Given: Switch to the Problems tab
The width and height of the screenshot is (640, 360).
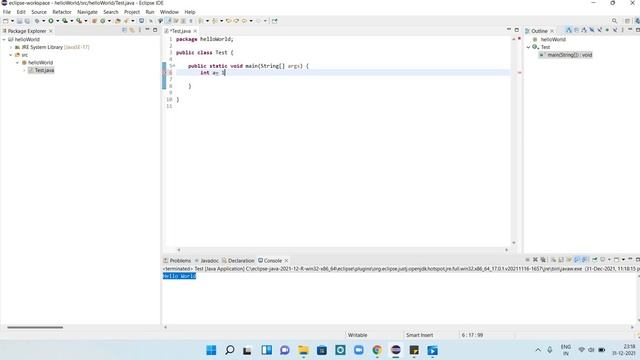Looking at the screenshot, I should [177, 260].
